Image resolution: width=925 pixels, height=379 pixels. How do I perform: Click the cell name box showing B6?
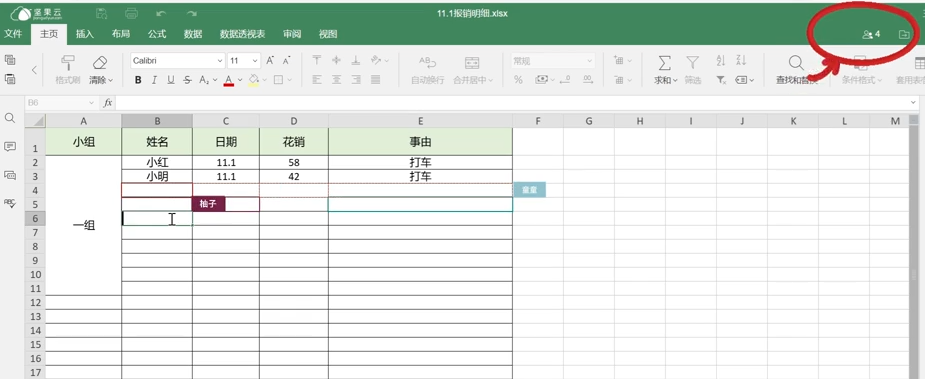(60, 103)
